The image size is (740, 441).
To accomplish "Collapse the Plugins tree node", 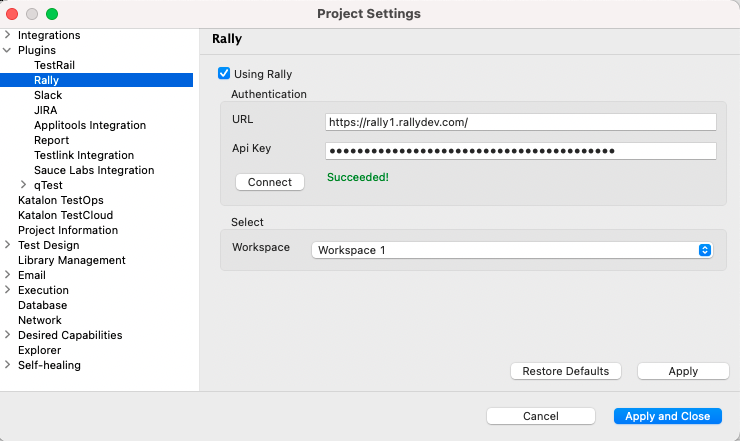I will click(x=8, y=50).
